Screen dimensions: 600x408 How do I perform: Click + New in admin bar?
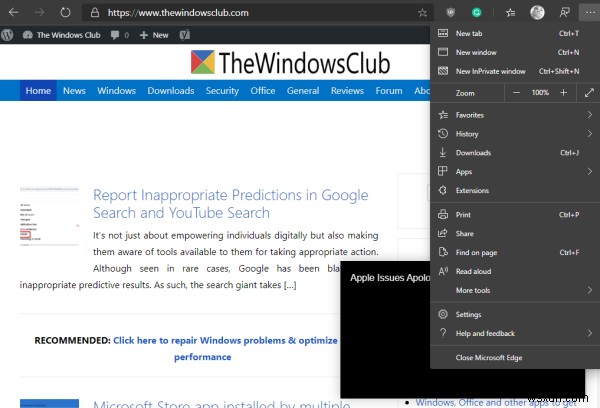154,35
